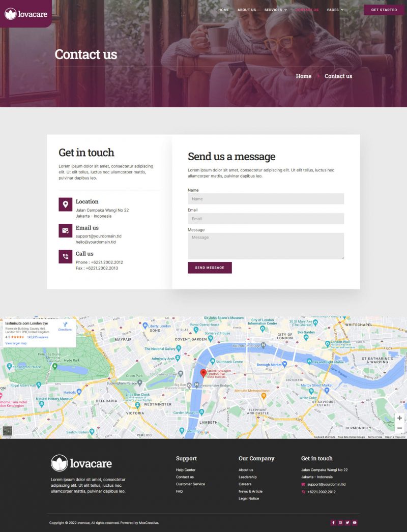Viewport: 407px width, 532px height.
Task: Expand the Services dropdown menu
Action: (x=275, y=10)
